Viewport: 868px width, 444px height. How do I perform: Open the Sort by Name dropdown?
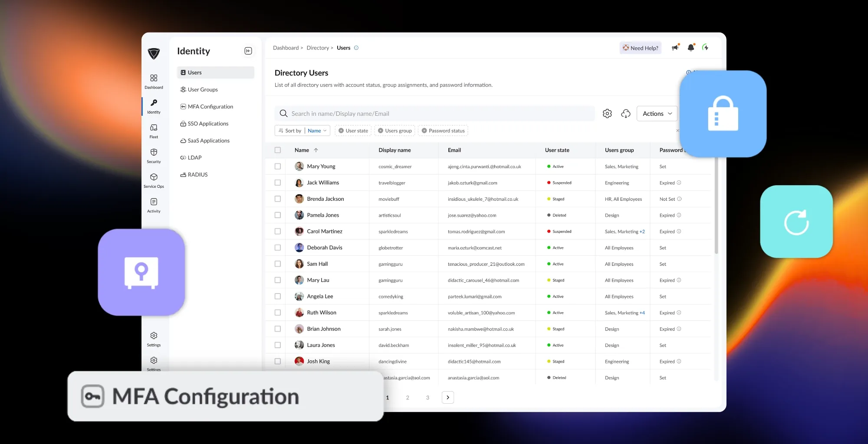click(302, 131)
